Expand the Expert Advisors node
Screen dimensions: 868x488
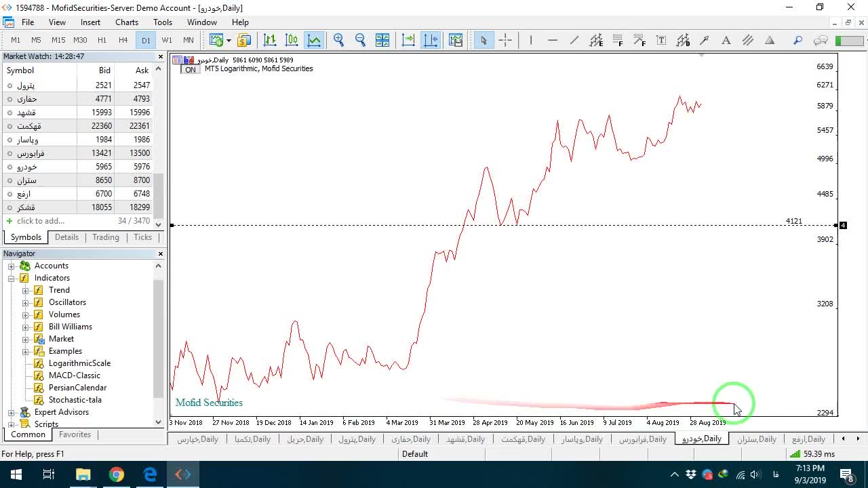12,412
